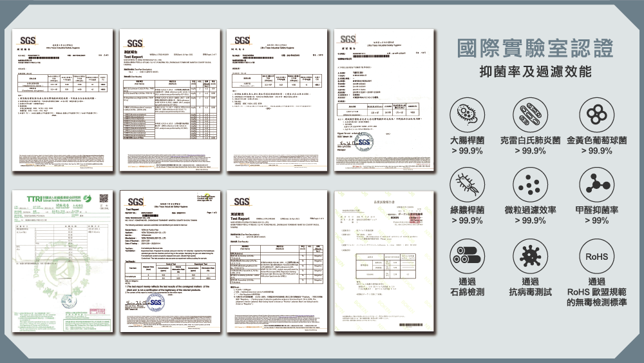Click the 綠膿桿菌 label
The width and height of the screenshot is (644, 363).
tap(468, 210)
